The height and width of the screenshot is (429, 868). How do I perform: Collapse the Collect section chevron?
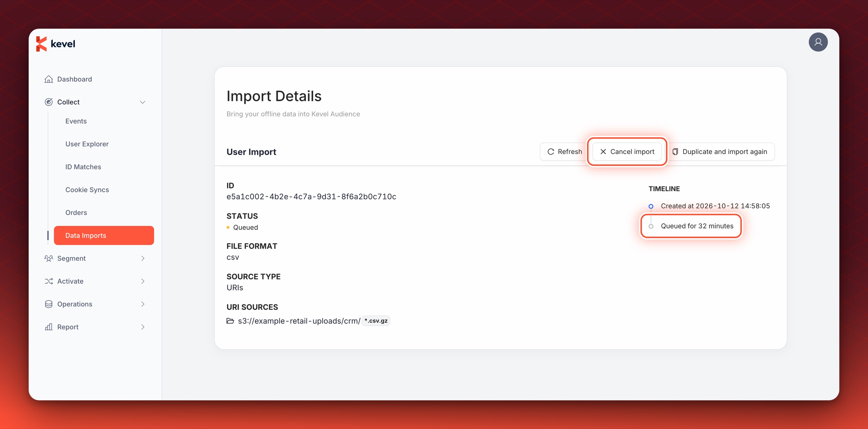tap(142, 102)
